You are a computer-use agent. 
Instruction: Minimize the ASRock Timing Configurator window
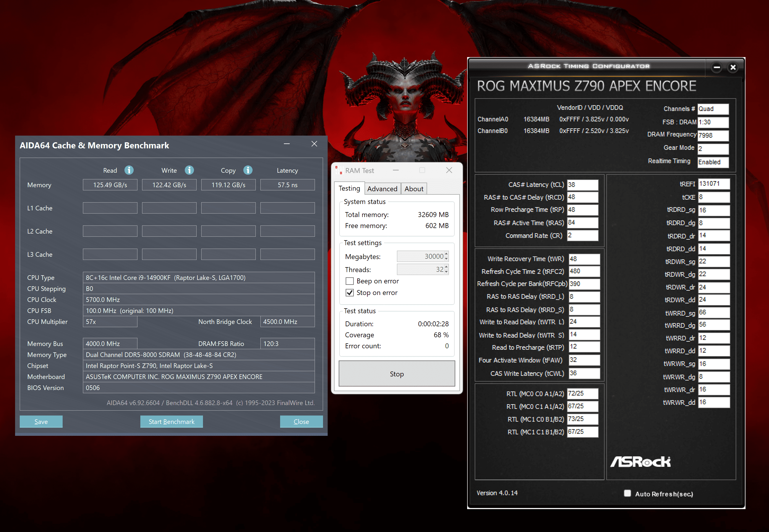point(716,68)
